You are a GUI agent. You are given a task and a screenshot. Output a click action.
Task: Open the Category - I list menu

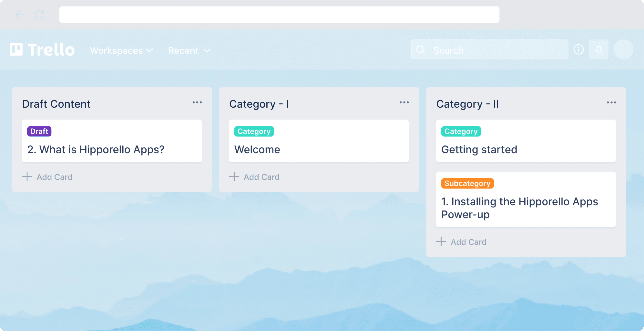pos(404,102)
